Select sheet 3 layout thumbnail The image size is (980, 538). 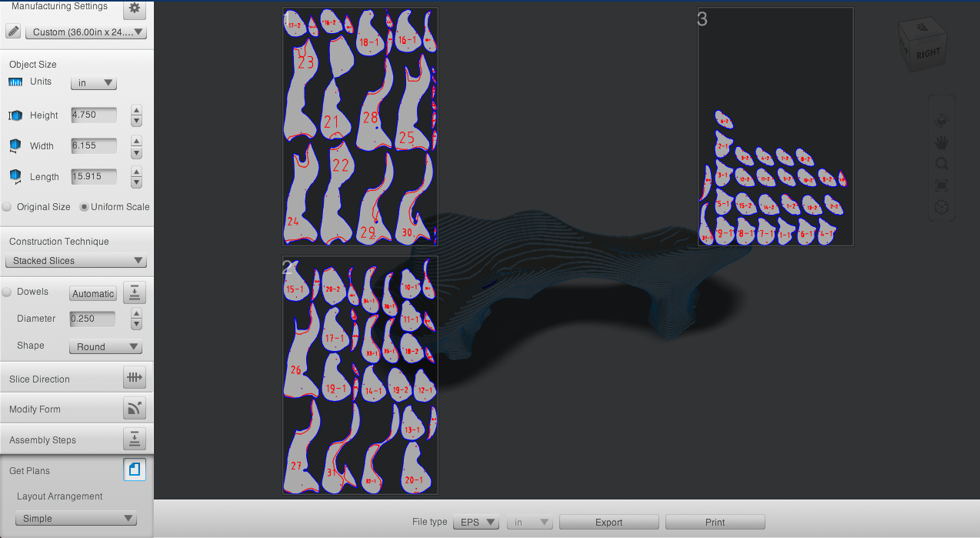point(775,127)
